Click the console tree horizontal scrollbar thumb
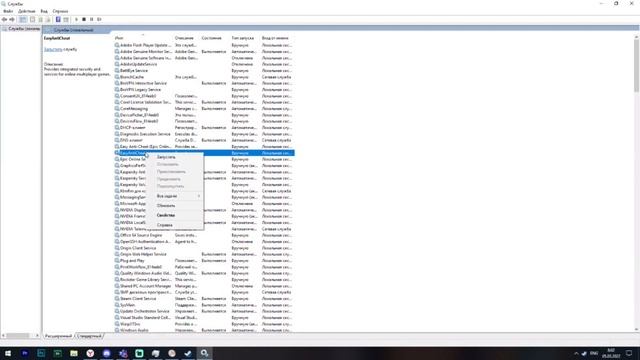 [x=17, y=336]
